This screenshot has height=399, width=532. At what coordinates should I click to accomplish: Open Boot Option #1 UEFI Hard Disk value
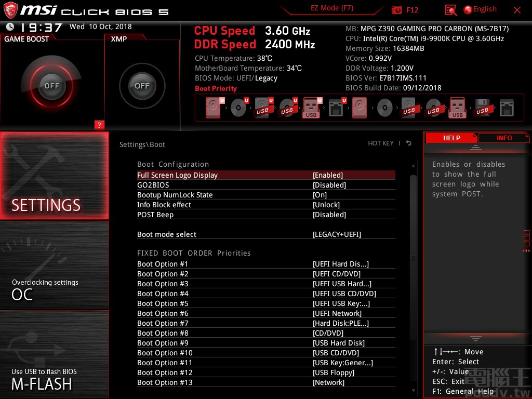pyautogui.click(x=340, y=264)
